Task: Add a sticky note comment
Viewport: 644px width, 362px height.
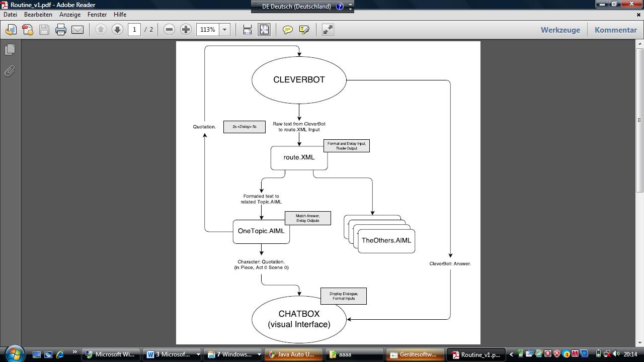Action: coord(288,30)
